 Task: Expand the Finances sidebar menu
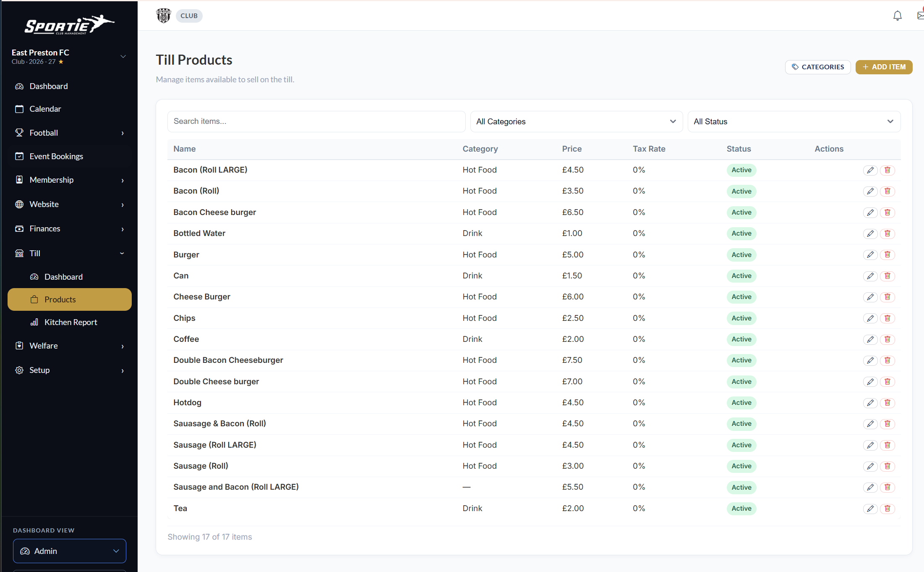click(x=69, y=228)
